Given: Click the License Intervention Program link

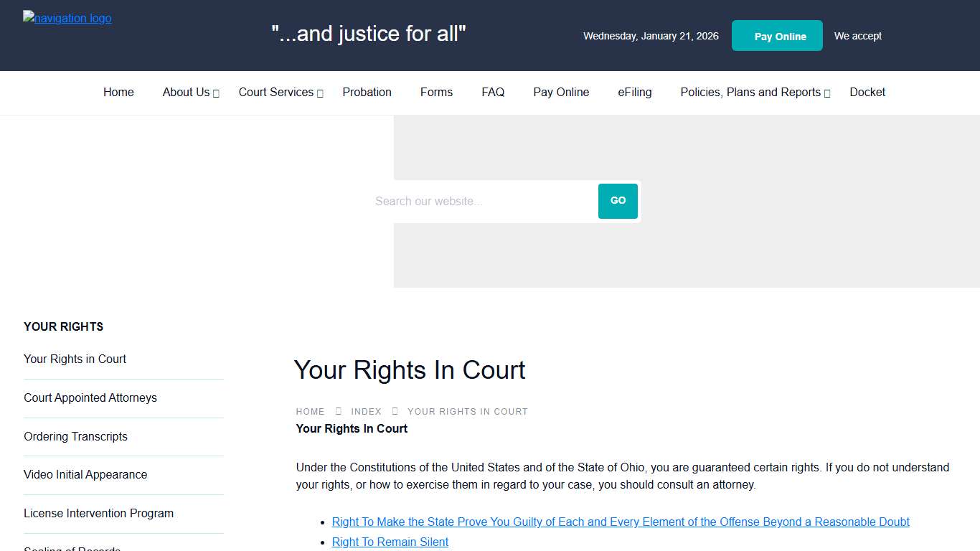Looking at the screenshot, I should (x=98, y=513).
